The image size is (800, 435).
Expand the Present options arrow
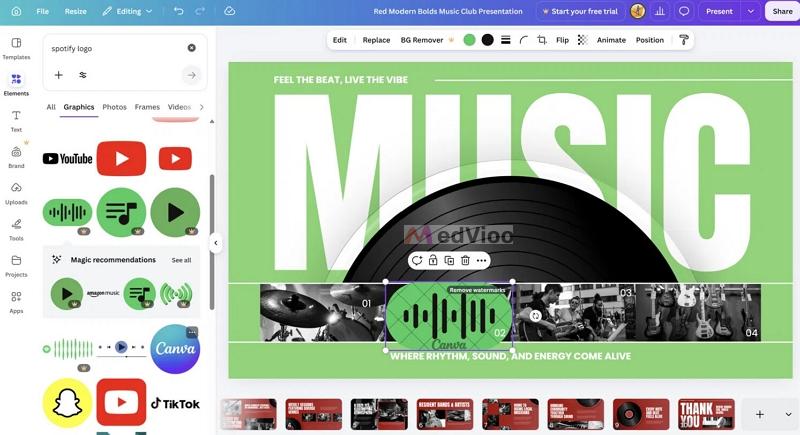pos(751,11)
